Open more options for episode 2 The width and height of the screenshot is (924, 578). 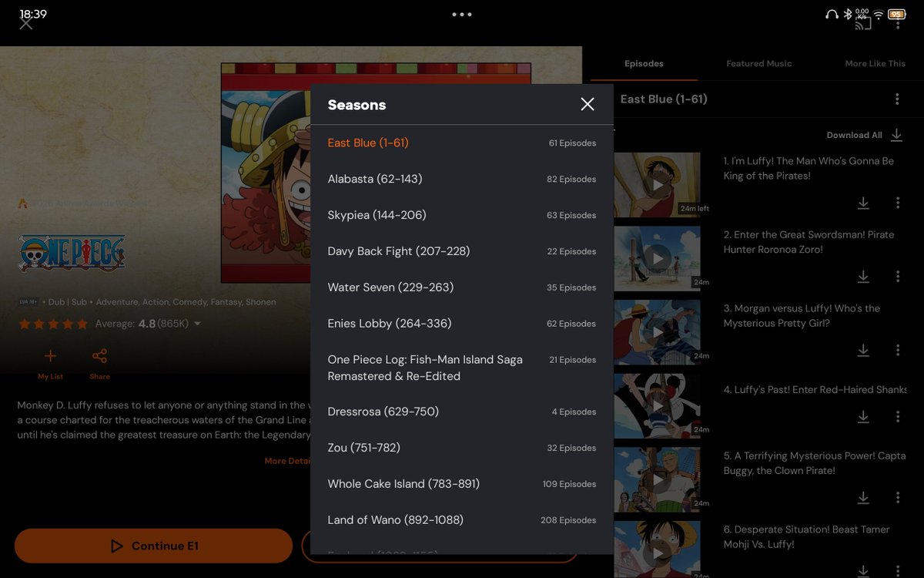click(898, 276)
